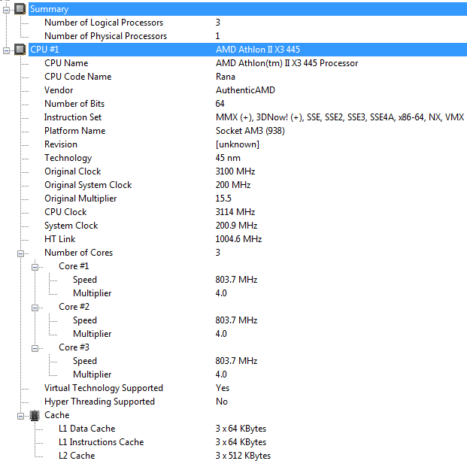The height and width of the screenshot is (476, 467).
Task: Collapse the Cache node
Action: click(20, 416)
